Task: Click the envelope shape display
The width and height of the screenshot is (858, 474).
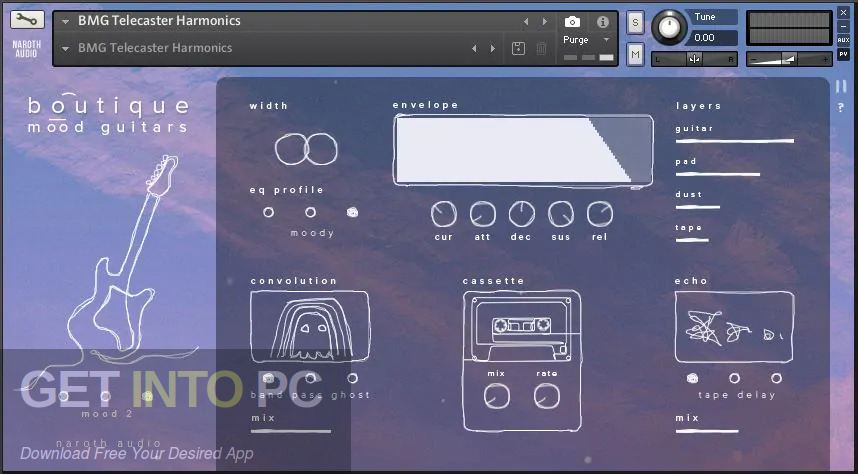Action: [523, 150]
